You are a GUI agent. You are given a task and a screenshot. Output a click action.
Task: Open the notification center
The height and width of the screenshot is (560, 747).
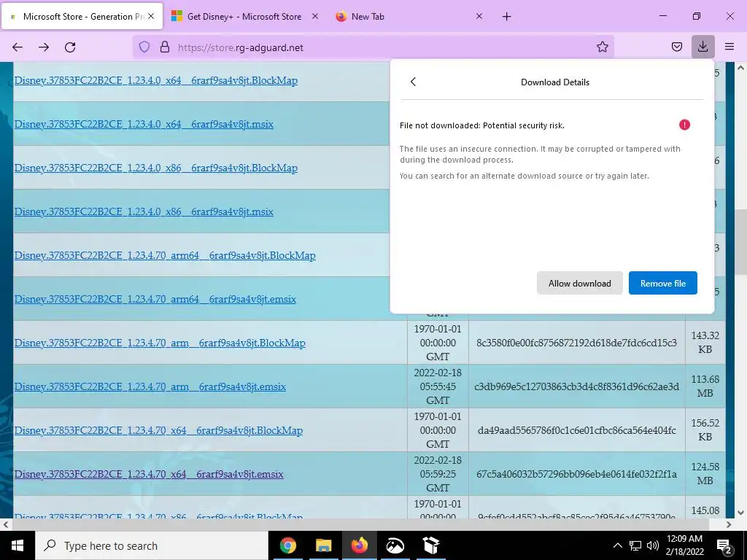724,545
